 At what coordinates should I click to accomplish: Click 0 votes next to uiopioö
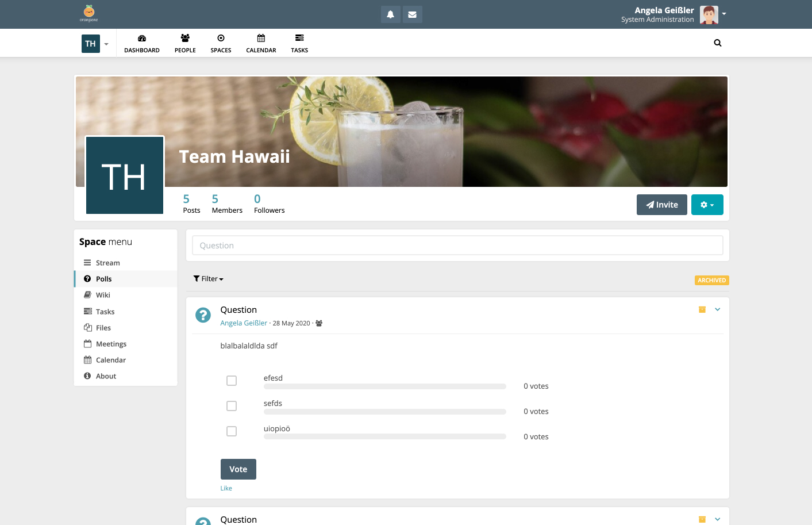[x=536, y=437]
